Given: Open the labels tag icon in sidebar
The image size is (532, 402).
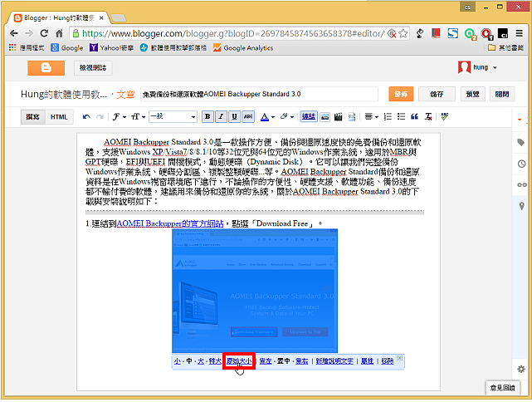Looking at the screenshot, I should tap(521, 143).
